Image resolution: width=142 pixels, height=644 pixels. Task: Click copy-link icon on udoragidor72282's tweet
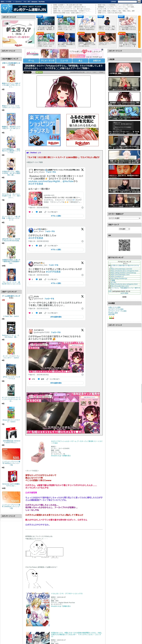point(47,379)
